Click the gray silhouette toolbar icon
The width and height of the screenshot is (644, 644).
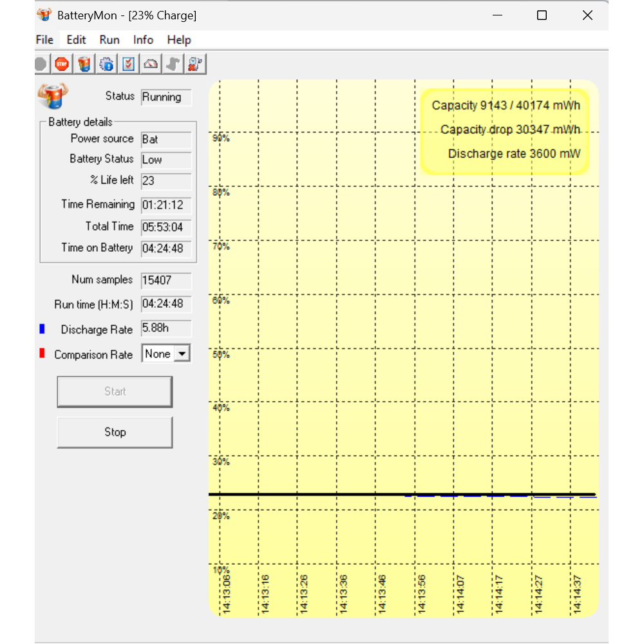[172, 64]
